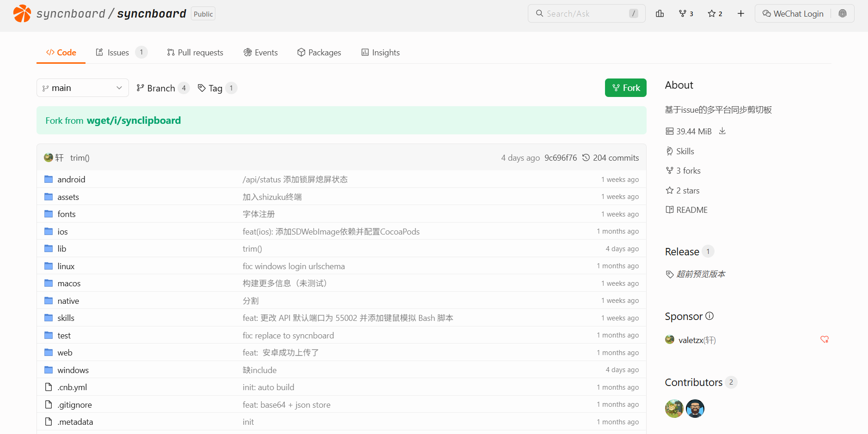Open the fonts folder
868x434 pixels.
point(67,214)
